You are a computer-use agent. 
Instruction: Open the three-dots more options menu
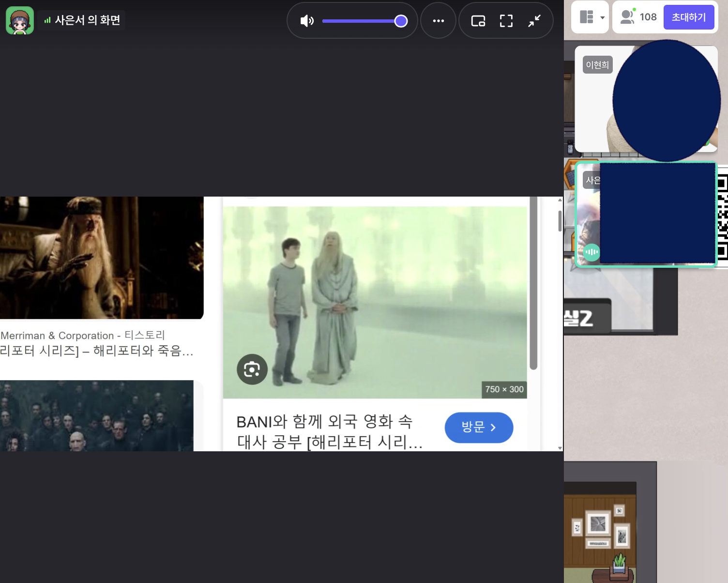(x=439, y=21)
